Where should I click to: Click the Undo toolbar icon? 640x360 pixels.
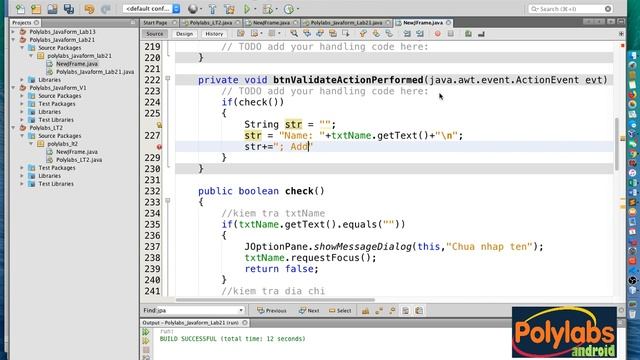coord(89,9)
